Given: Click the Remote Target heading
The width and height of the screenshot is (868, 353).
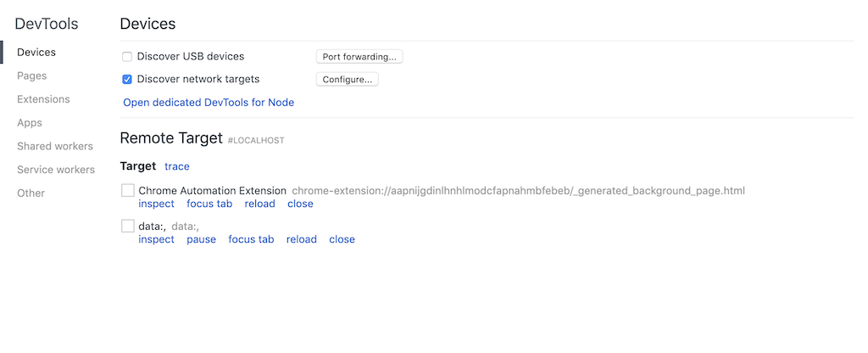Looking at the screenshot, I should (171, 138).
